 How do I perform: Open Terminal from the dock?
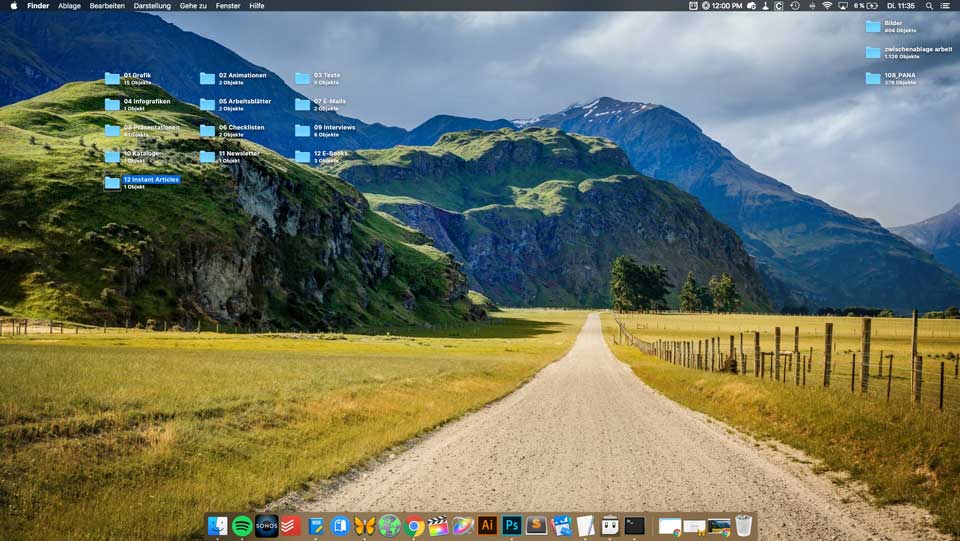[634, 526]
